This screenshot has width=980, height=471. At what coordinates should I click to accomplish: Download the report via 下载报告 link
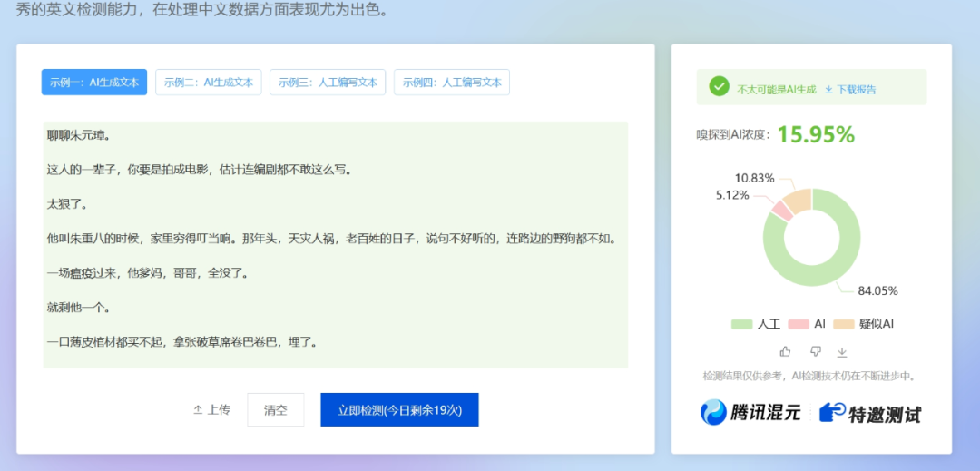(x=850, y=89)
